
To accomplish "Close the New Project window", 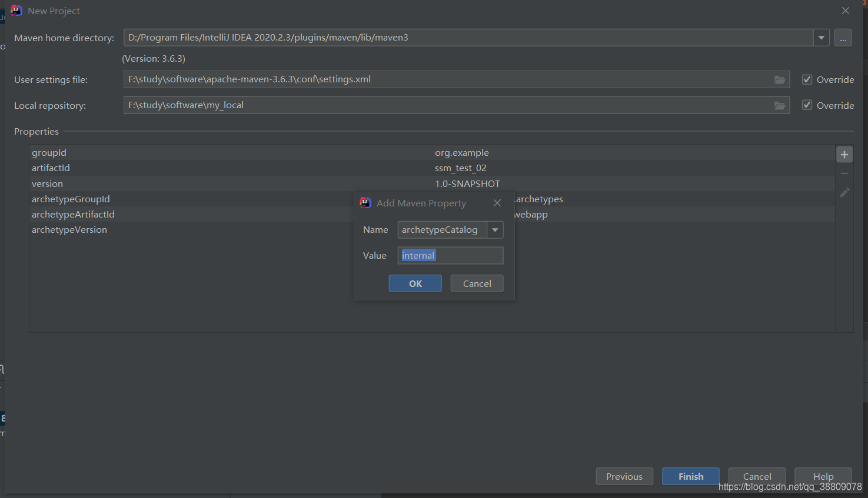I will [x=846, y=11].
